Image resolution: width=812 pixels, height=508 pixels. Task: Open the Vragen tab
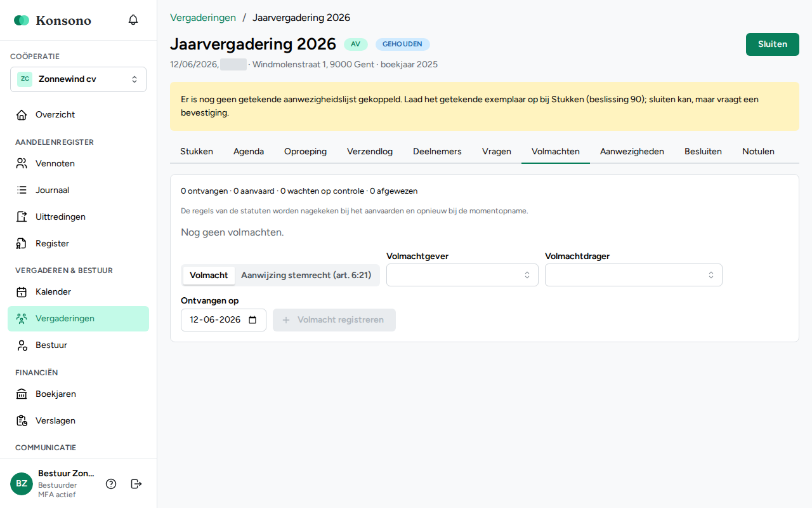point(497,152)
